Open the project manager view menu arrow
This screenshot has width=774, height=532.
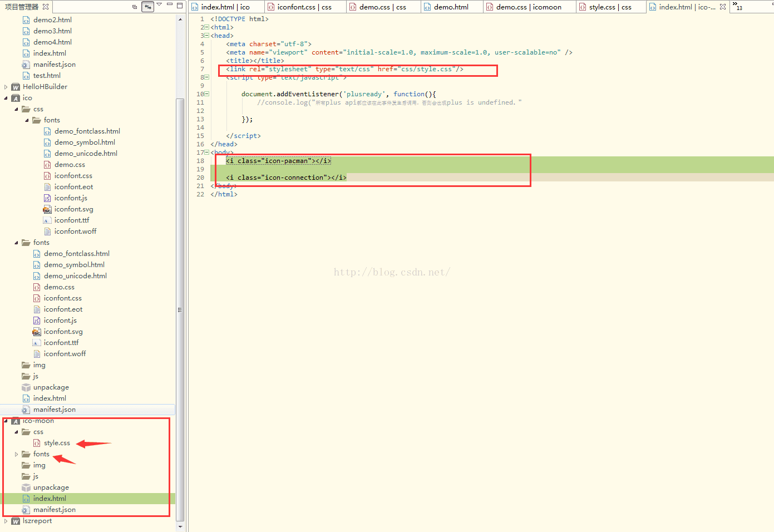coord(159,5)
